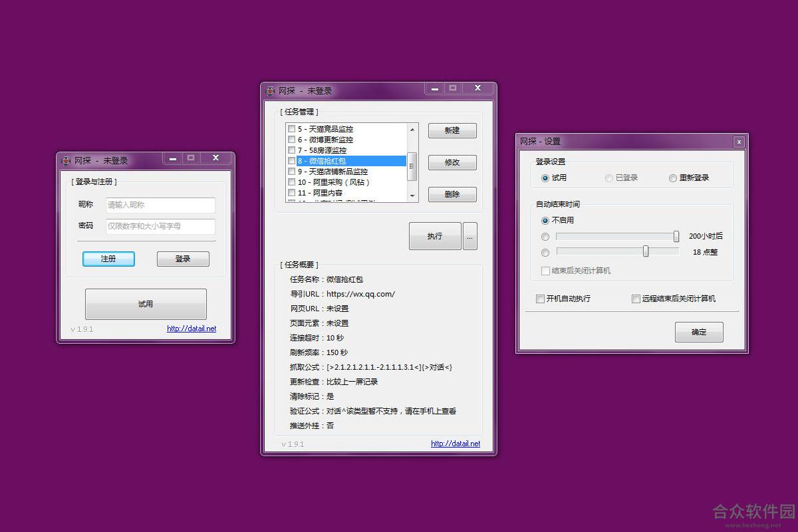Image resolution: width=798 pixels, height=532 pixels.
Task: Check the 5 - 天猫竞品监控 task checkbox
Action: click(x=291, y=129)
